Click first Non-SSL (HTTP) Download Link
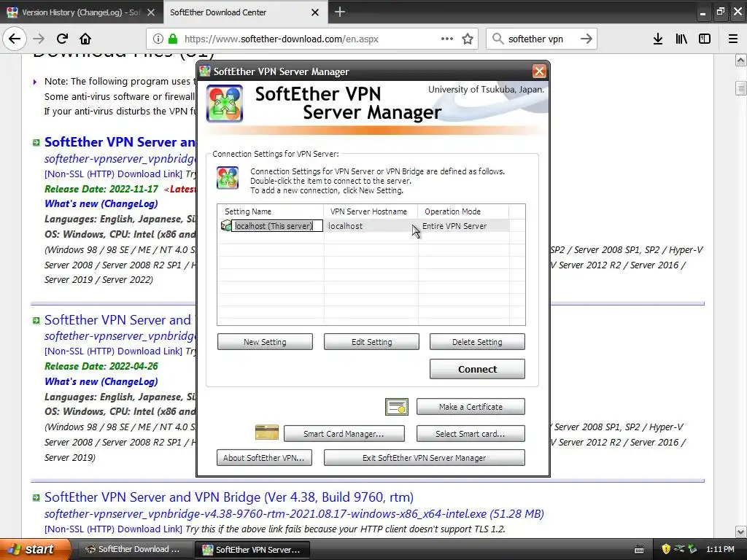 pyautogui.click(x=113, y=174)
